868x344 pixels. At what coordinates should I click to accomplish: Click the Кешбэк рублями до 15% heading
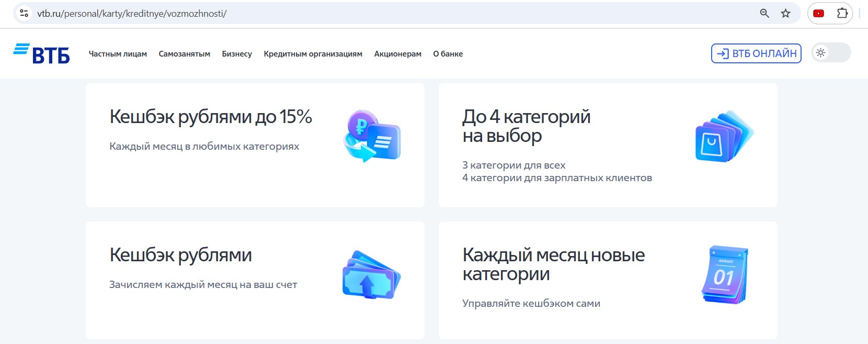pyautogui.click(x=211, y=117)
